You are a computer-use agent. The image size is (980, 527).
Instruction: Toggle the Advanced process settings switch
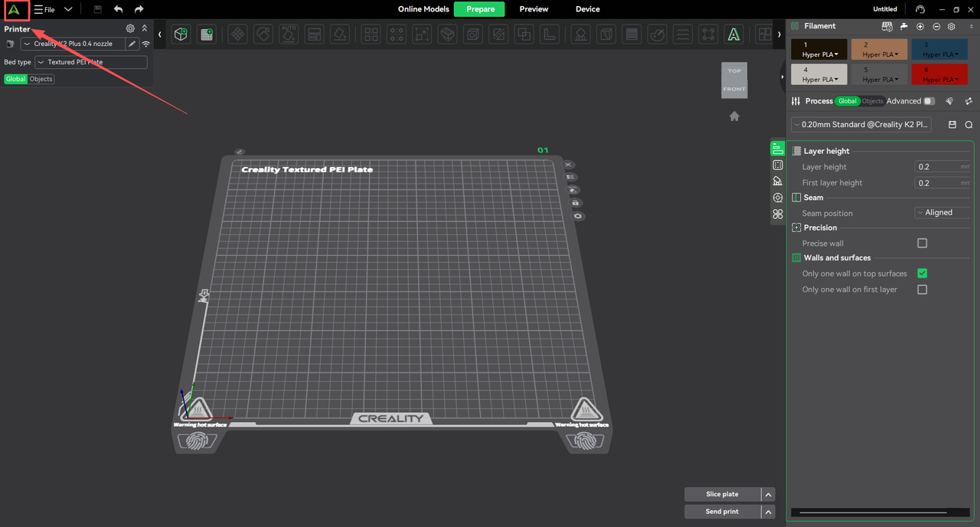[x=929, y=101]
